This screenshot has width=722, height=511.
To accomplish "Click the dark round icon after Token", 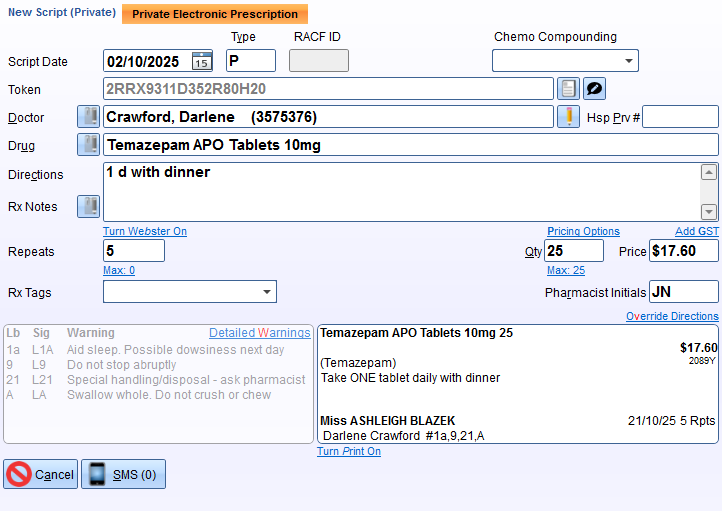I will click(595, 89).
